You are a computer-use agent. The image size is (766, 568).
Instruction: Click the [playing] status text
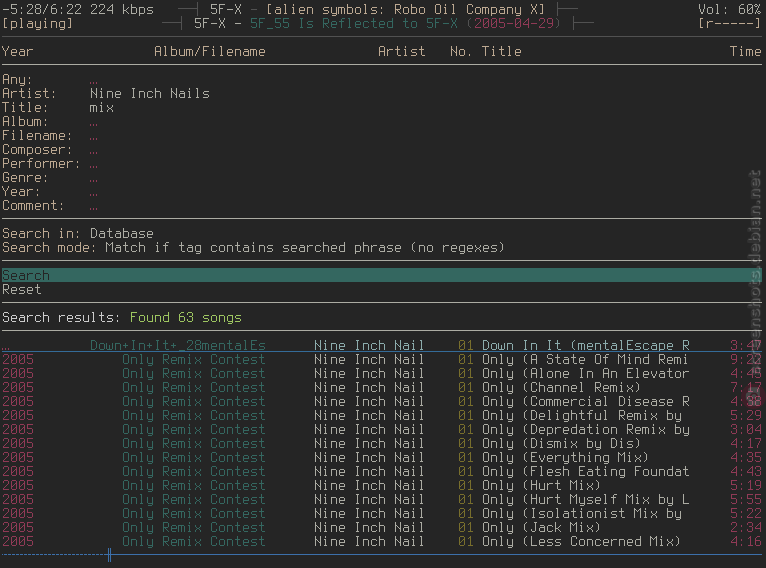click(x=37, y=23)
